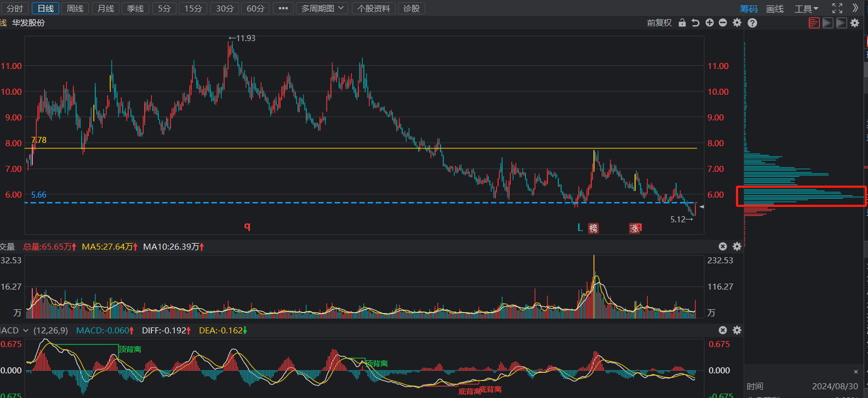Click the first 顶背离 divergence label

tap(130, 349)
